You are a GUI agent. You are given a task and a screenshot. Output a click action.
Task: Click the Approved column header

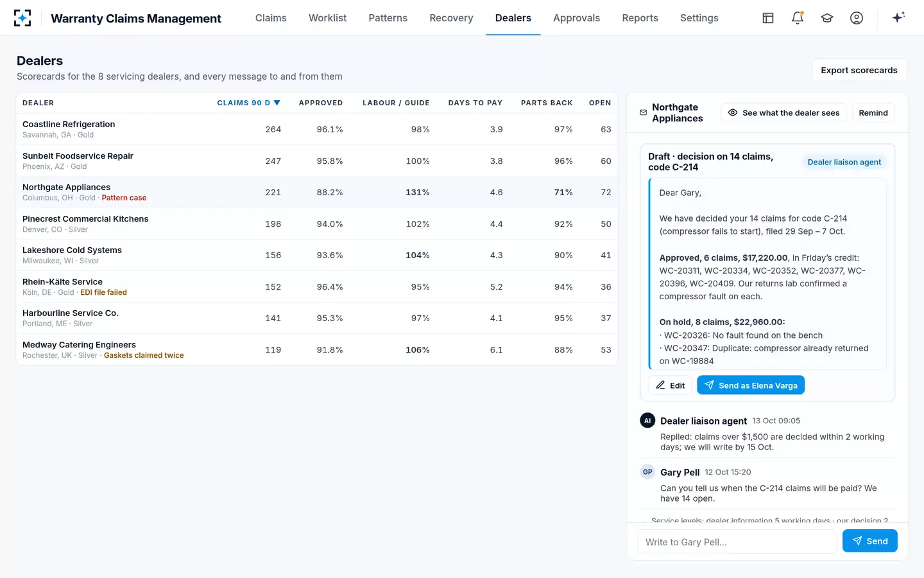[321, 103]
